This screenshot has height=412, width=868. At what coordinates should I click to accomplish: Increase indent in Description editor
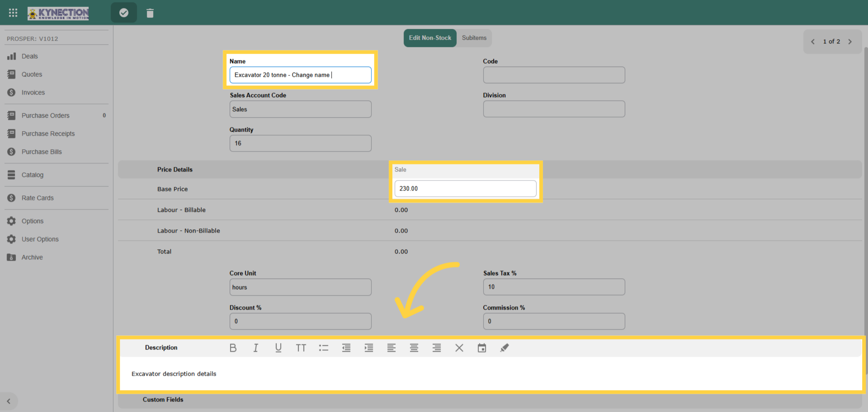point(369,348)
